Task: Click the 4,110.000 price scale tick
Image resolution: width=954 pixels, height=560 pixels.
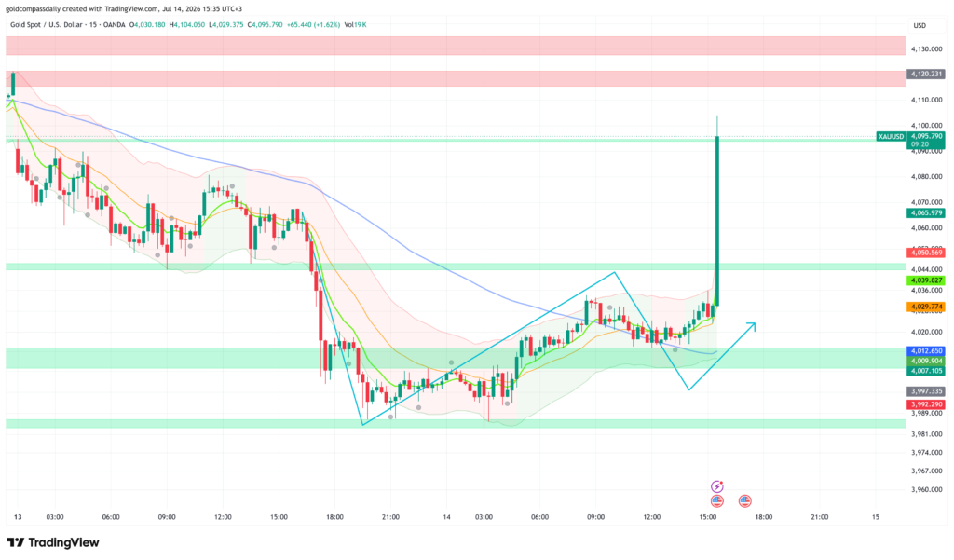Action: pyautogui.click(x=927, y=100)
